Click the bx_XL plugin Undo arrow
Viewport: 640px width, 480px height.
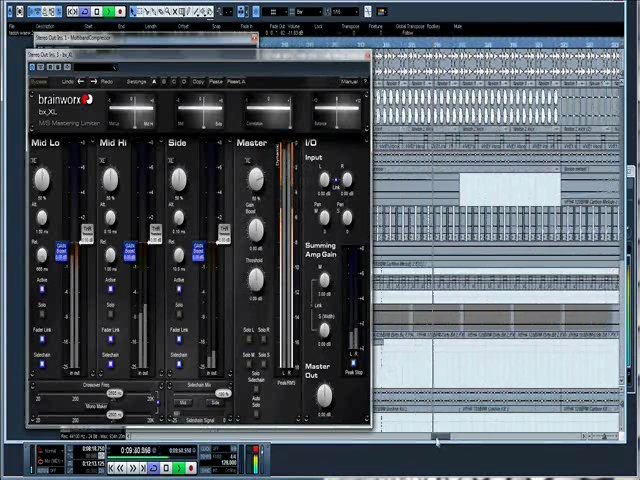pos(81,82)
